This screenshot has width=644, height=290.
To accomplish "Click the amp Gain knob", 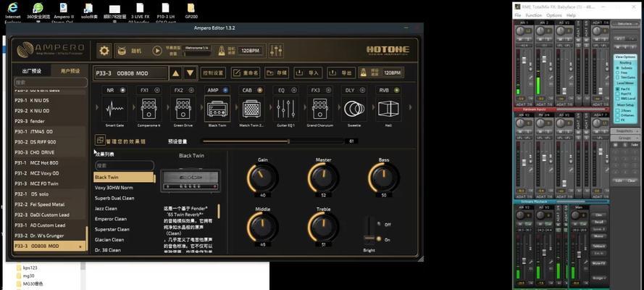I will (262, 178).
